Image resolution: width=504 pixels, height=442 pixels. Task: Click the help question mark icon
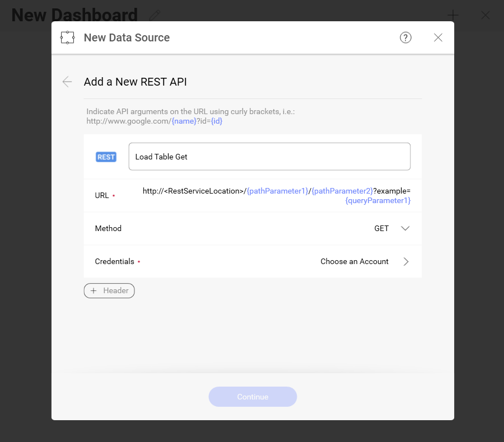(x=405, y=37)
